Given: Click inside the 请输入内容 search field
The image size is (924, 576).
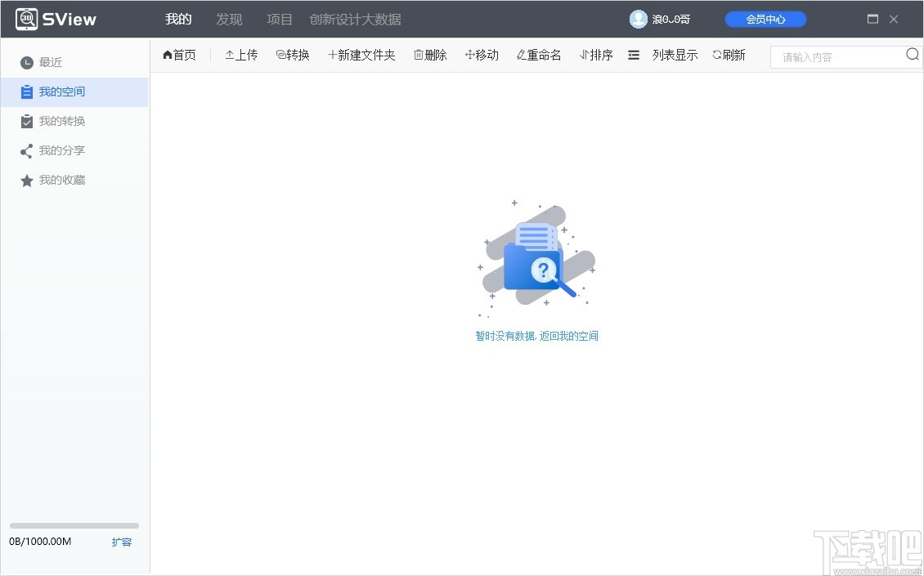Looking at the screenshot, I should [x=826, y=57].
